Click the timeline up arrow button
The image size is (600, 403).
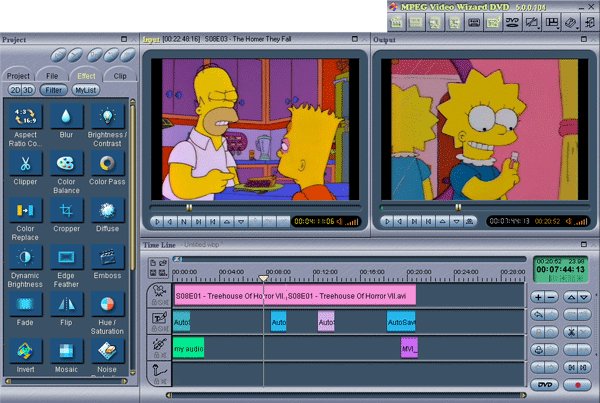pos(571,297)
